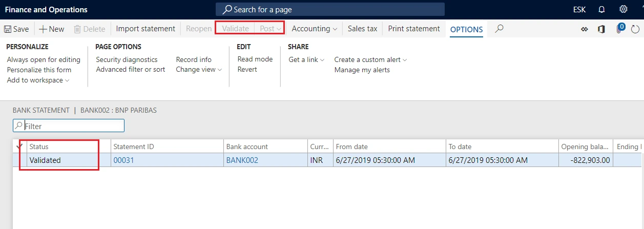Open the settings gear
Viewport: 644px width, 229px height.
(624, 10)
